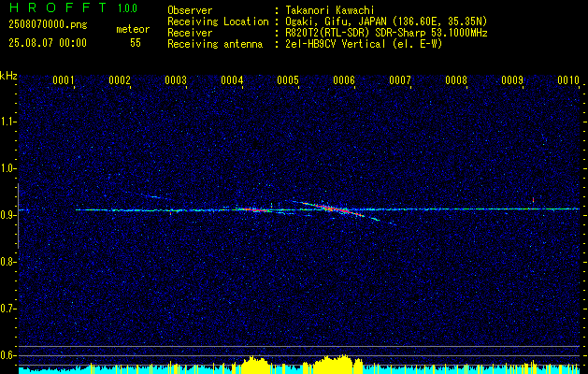Click the filename 2508070000.png
The height and width of the screenshot is (374, 588).
48,25
